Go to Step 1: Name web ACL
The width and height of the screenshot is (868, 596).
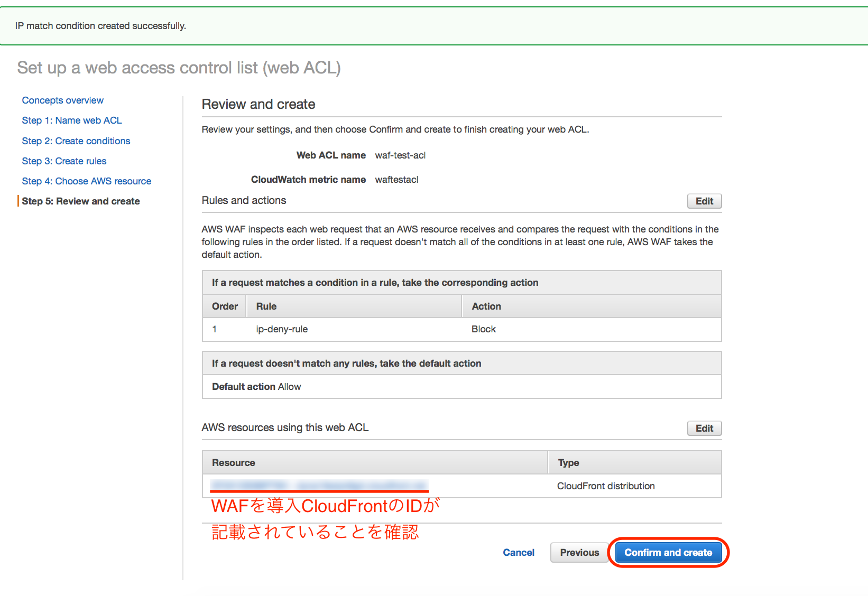click(72, 120)
